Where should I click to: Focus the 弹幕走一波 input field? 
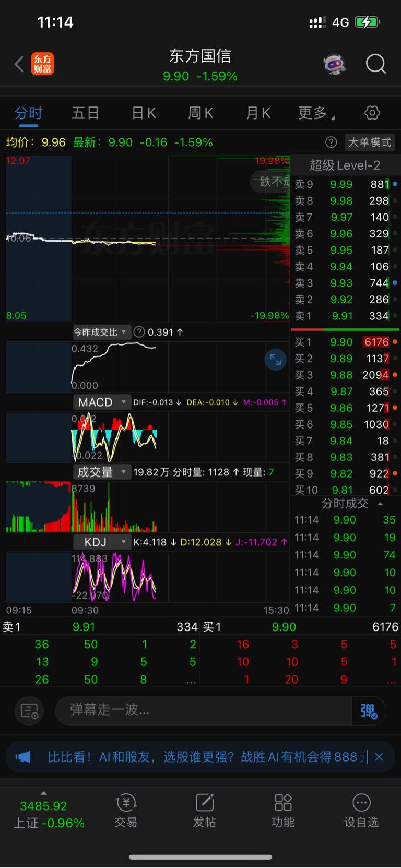click(204, 711)
